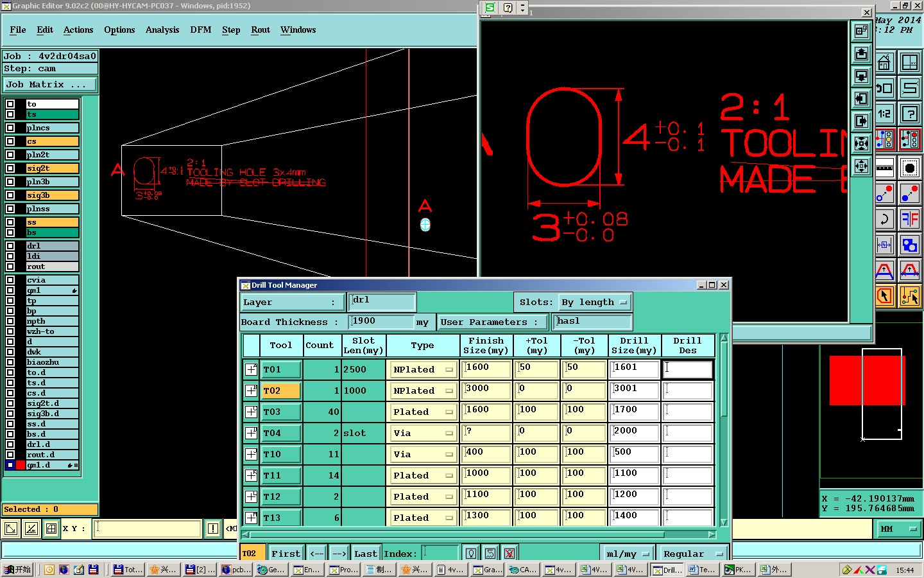
Task: Click the 1:2 zoom scale icon
Action: tap(884, 114)
